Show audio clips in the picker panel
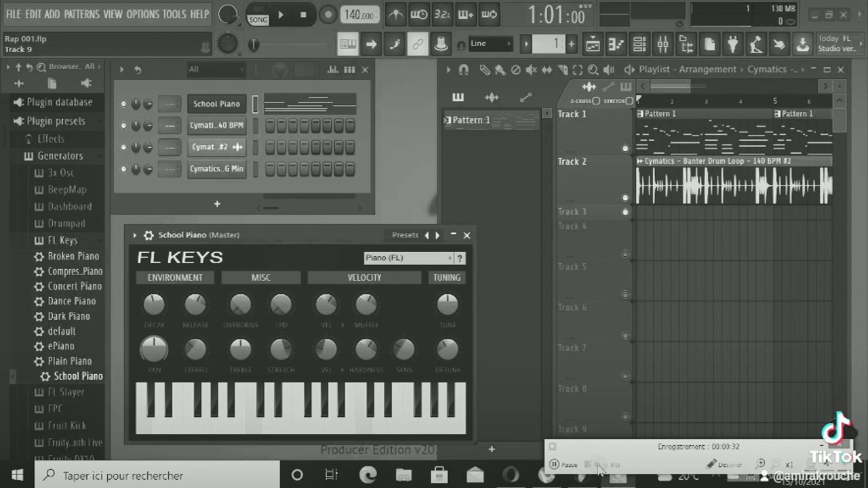 [492, 98]
